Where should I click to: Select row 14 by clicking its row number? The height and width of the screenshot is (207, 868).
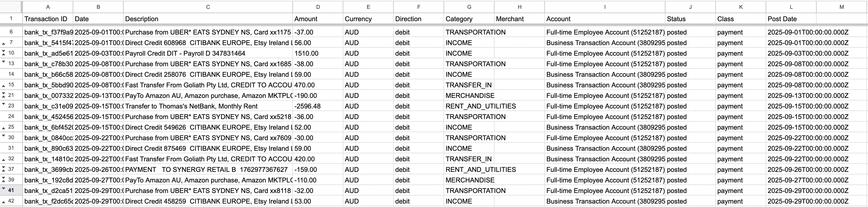[11, 74]
